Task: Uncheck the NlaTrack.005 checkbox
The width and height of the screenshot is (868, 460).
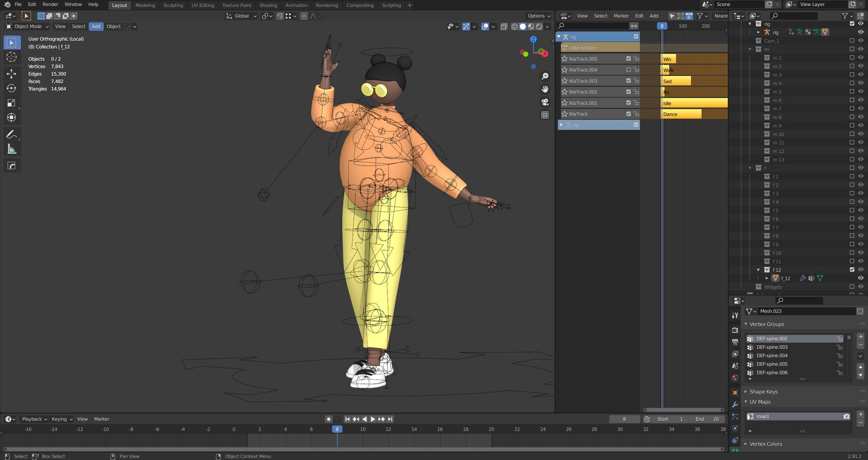Action: [x=628, y=59]
